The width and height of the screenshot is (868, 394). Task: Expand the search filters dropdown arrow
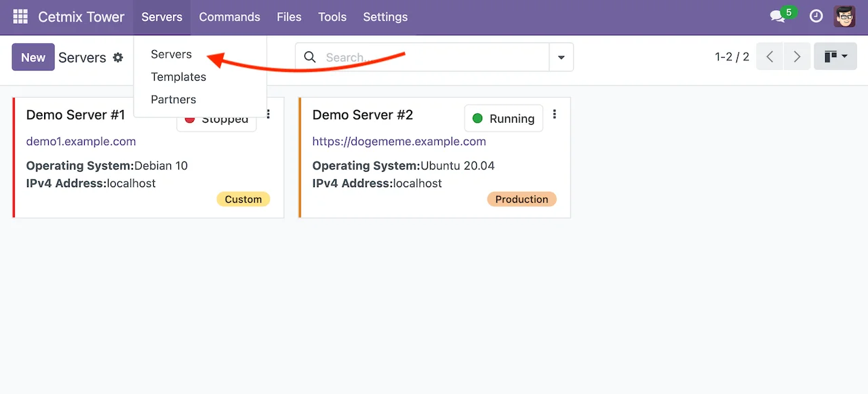[x=561, y=57]
